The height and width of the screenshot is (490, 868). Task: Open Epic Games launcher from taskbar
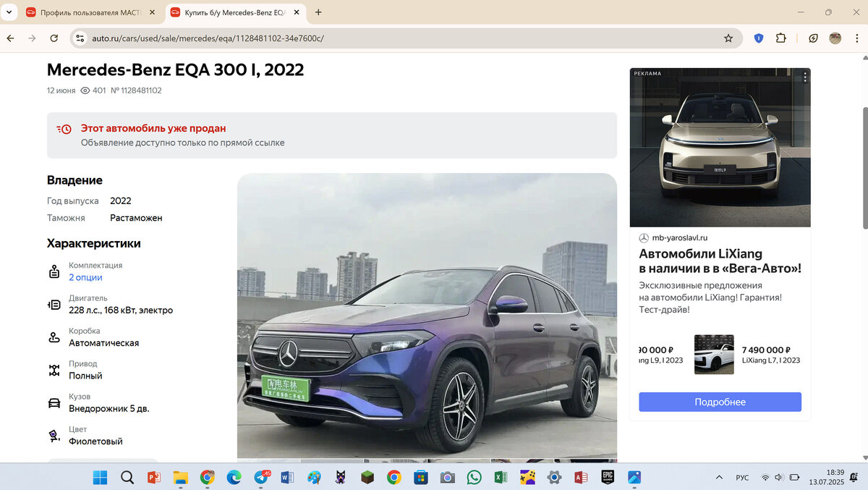pyautogui.click(x=608, y=477)
